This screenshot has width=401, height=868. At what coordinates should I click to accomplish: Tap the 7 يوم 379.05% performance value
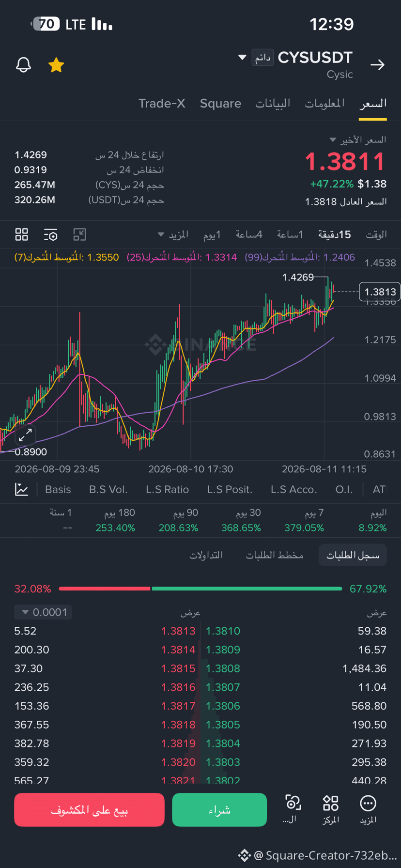(x=304, y=528)
